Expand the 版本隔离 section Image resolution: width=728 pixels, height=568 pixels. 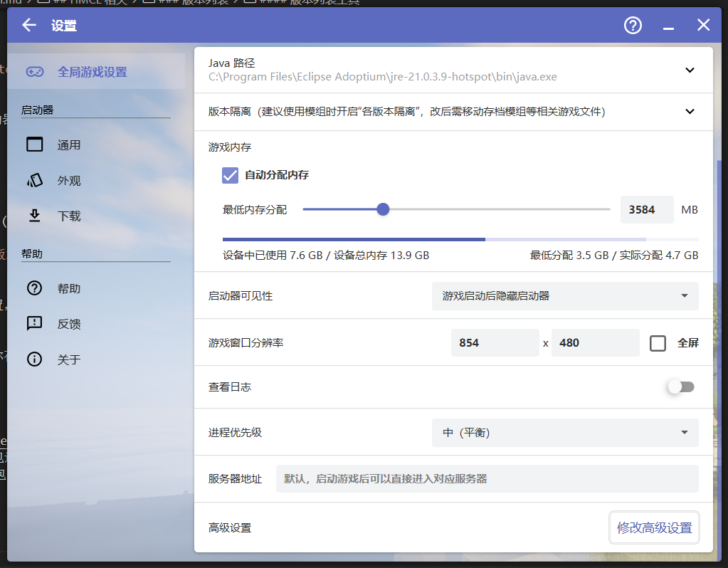(x=689, y=112)
